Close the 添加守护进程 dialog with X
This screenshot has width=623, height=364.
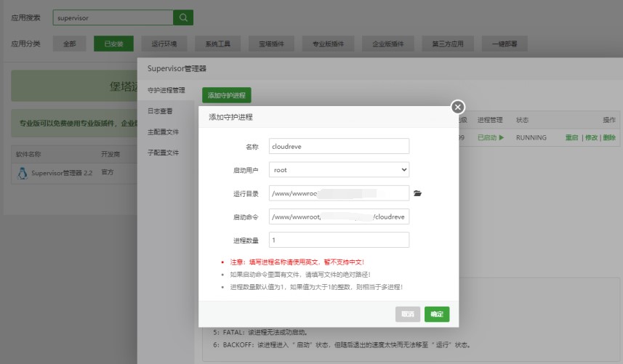coord(458,107)
